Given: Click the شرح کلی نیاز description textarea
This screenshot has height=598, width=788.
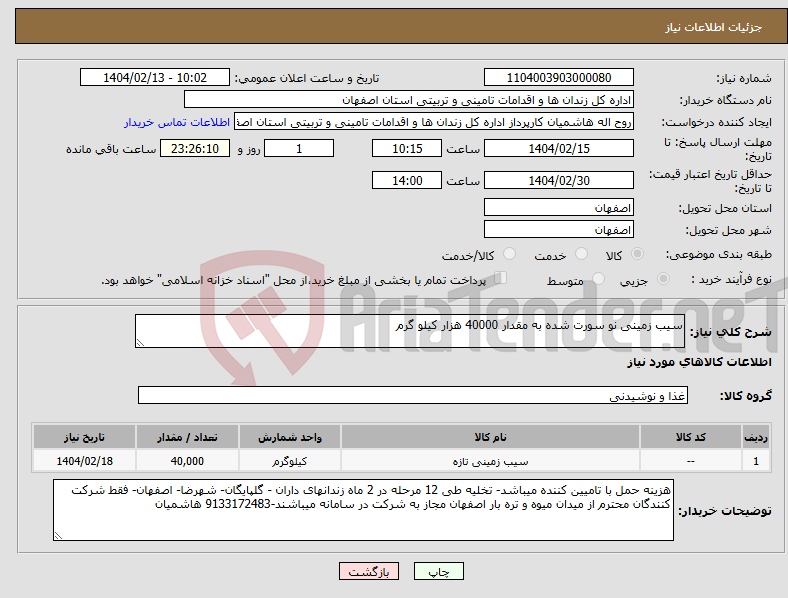Looking at the screenshot, I should pos(410,331).
